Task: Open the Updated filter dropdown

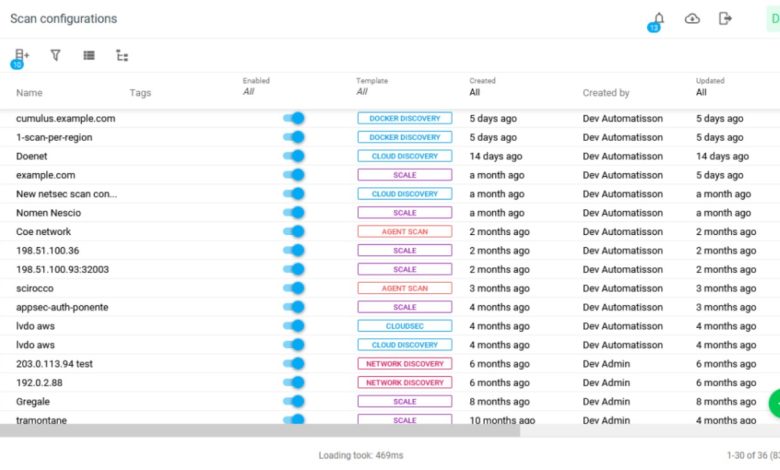Action: pyautogui.click(x=701, y=92)
